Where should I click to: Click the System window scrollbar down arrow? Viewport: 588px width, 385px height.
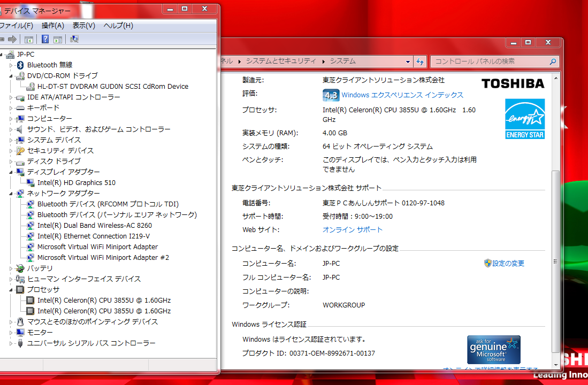556,365
